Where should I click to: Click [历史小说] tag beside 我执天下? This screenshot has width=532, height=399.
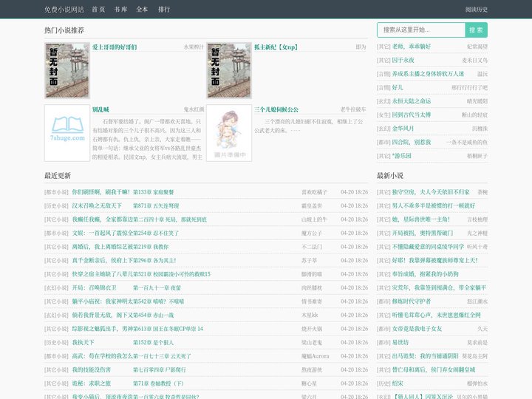coord(56,342)
